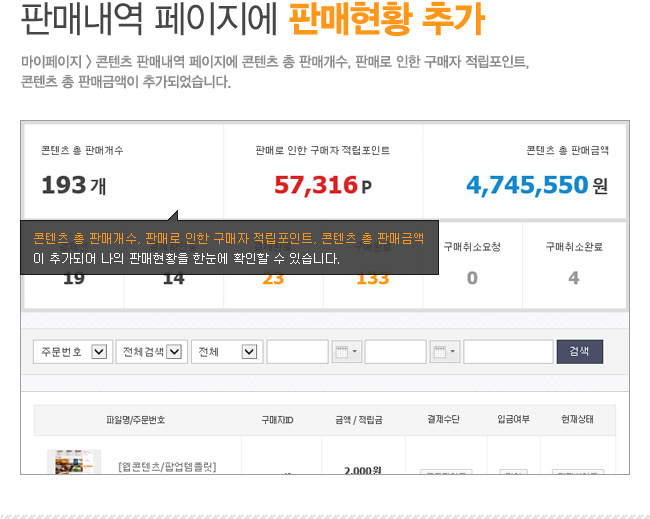
Task: Click the 0 count under 구매취소요청
Action: pyautogui.click(x=472, y=278)
